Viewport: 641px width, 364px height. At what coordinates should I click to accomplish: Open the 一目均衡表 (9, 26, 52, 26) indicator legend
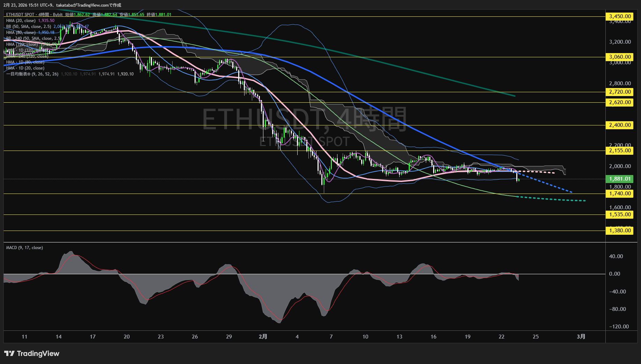[32, 74]
